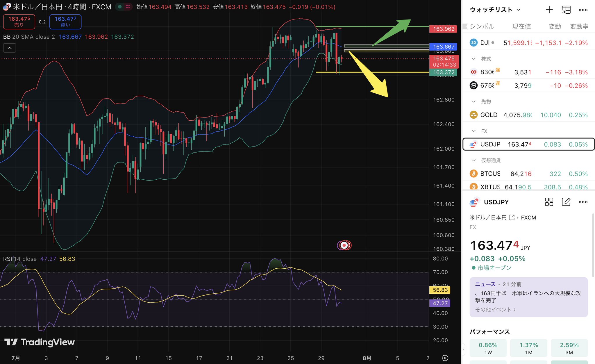Image resolution: width=595 pixels, height=364 pixels.
Task: Click the 163.477 買い buy button
Action: [x=65, y=22]
